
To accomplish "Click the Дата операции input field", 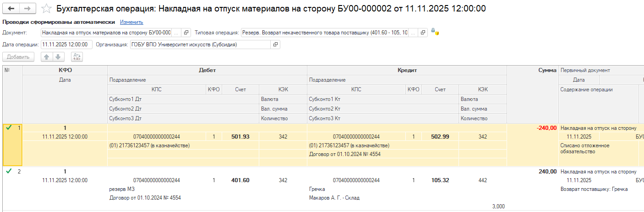I will pyautogui.click(x=66, y=45).
